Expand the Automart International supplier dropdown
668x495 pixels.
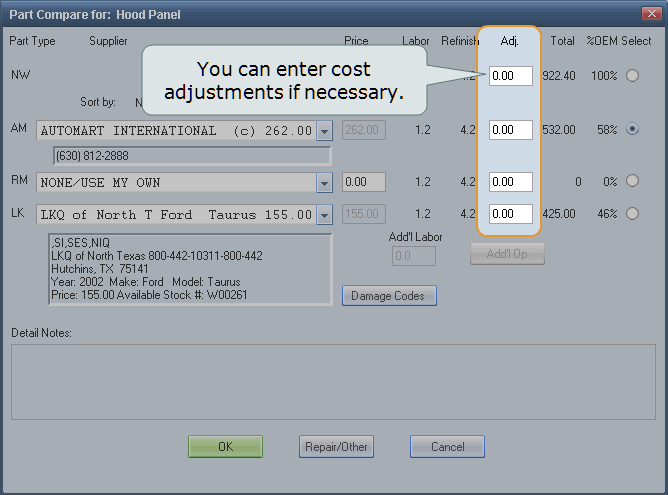point(324,130)
